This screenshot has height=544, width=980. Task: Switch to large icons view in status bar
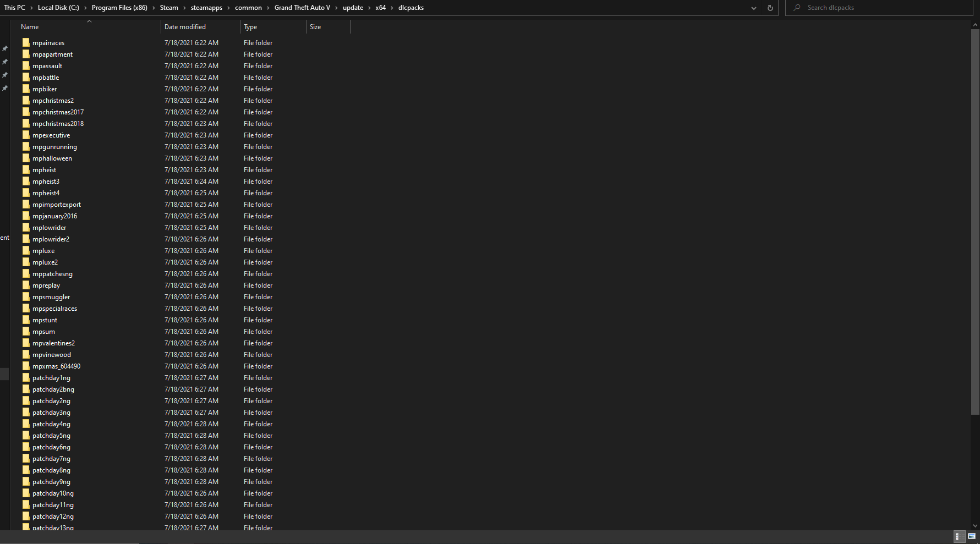tap(971, 536)
